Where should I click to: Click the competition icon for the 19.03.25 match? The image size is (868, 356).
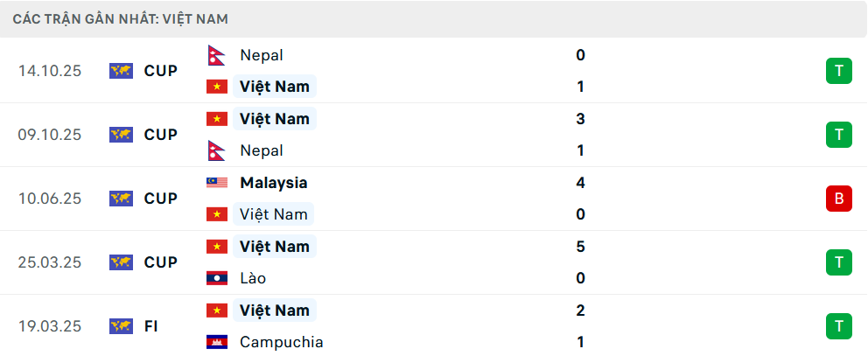point(121,326)
